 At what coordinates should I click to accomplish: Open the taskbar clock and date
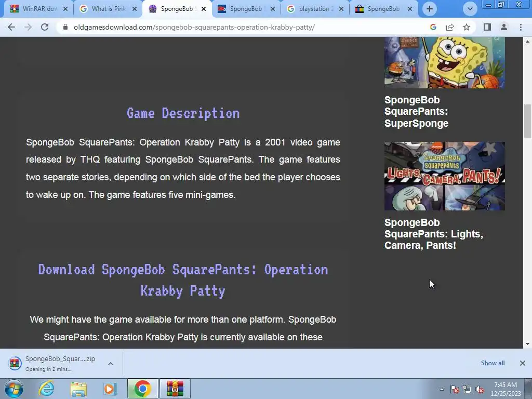[x=506, y=389]
